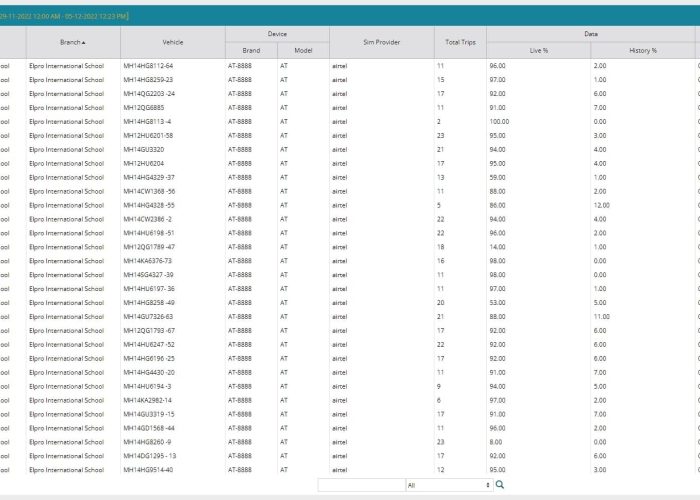Click the search magnifier icon
The width and height of the screenshot is (700, 500).
(500, 485)
